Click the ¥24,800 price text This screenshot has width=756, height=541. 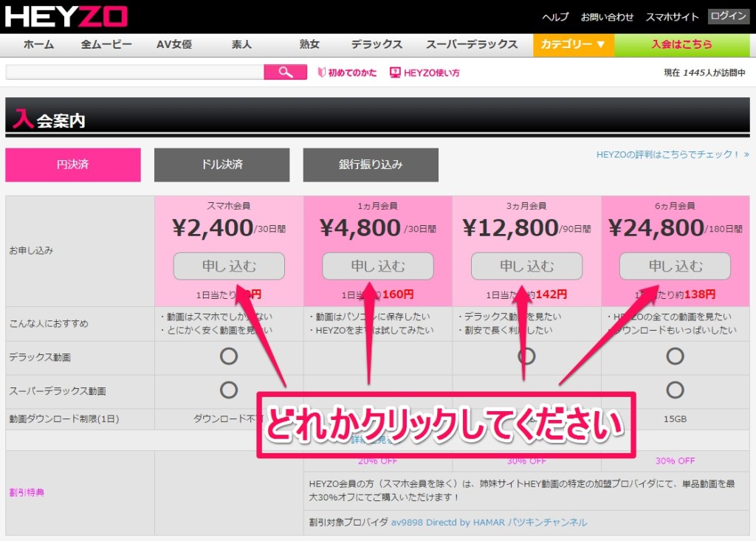pyautogui.click(x=656, y=227)
